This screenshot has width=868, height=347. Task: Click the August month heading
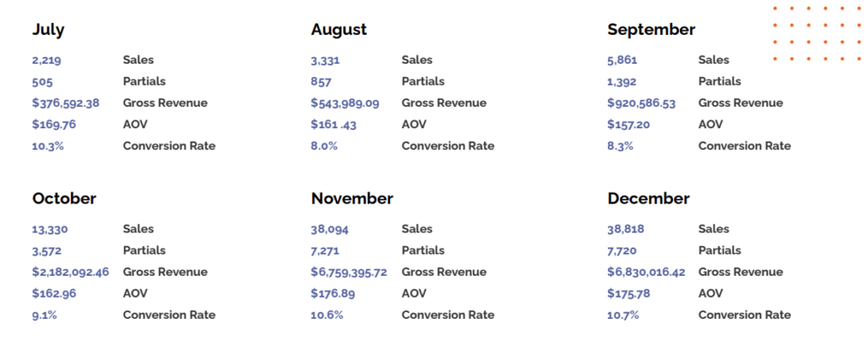point(339,30)
